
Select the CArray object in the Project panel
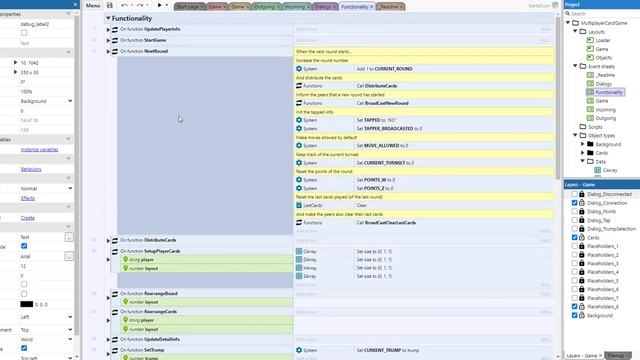610,170
